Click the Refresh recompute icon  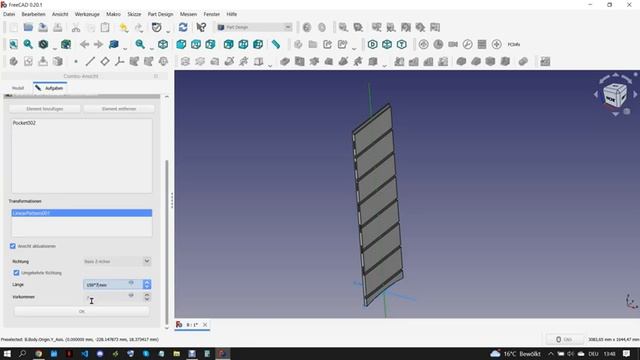pyautogui.click(x=183, y=27)
